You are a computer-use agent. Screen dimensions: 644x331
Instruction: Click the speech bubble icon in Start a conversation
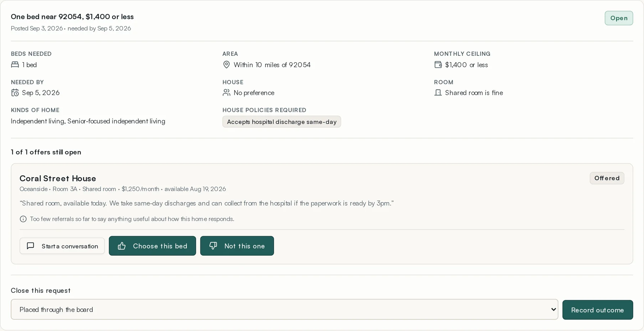[x=31, y=246]
